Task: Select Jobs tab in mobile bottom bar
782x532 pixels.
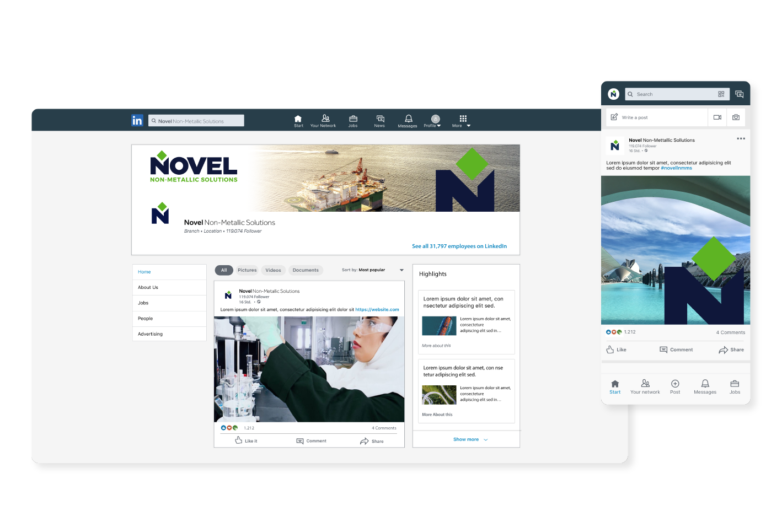Action: coord(735,387)
